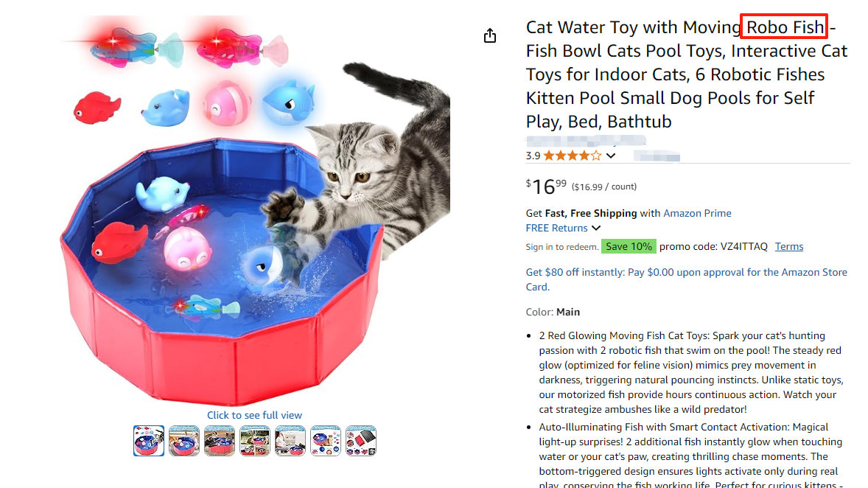868x488 pixels.
Task: Click the Amazon Store Card $80 off offer
Action: click(x=686, y=279)
